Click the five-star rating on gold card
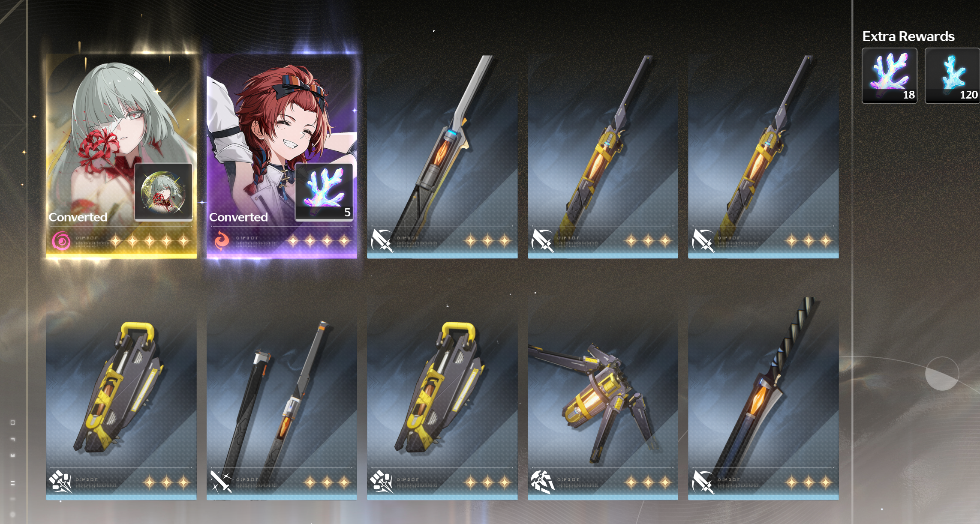 tap(150, 241)
